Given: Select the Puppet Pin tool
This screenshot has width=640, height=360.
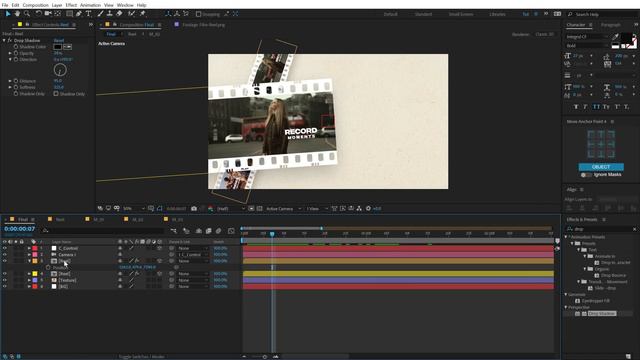Looking at the screenshot, I should (x=142, y=14).
